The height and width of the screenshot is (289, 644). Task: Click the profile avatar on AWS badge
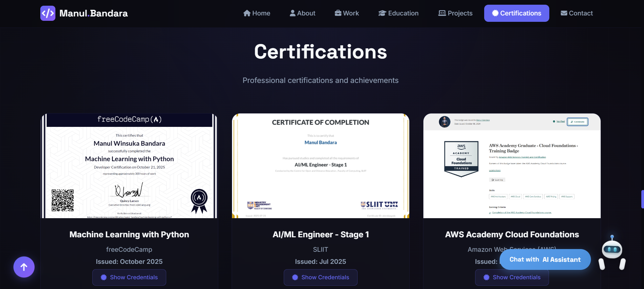(x=445, y=122)
